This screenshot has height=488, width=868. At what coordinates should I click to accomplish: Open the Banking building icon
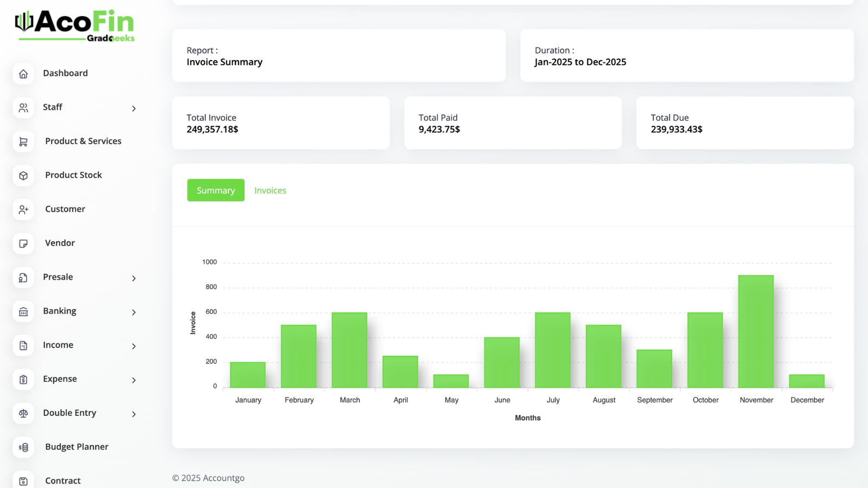[23, 311]
